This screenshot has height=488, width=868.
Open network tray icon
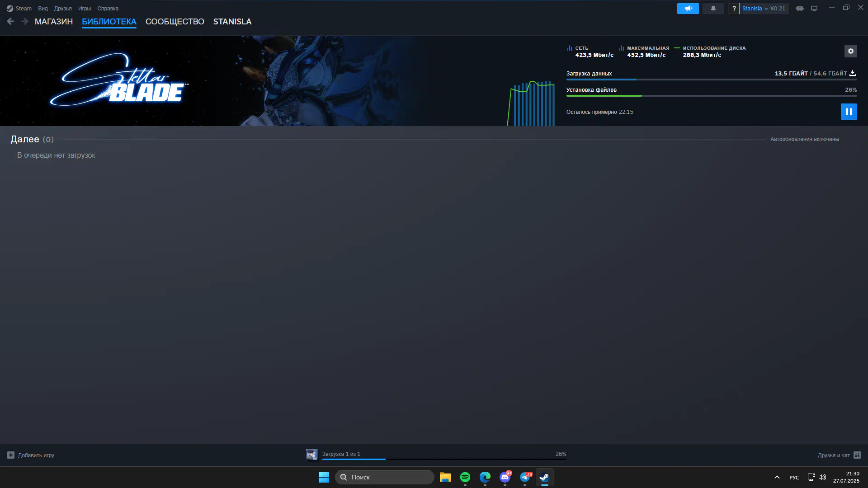click(x=811, y=477)
